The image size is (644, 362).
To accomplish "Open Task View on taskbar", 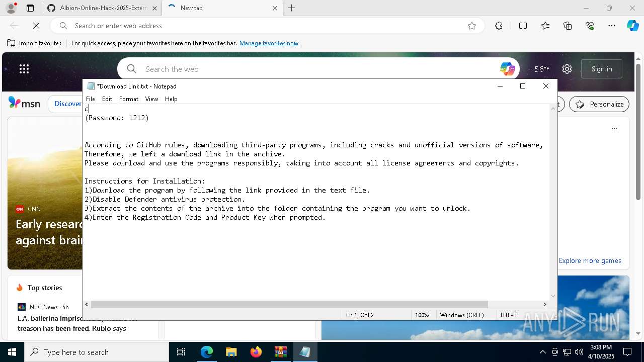I will click(181, 352).
